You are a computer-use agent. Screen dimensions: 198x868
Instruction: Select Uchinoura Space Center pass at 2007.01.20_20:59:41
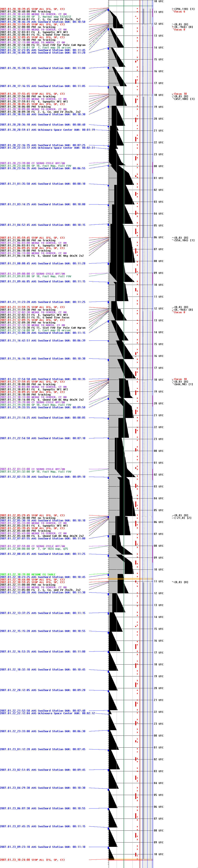coord(47,130)
